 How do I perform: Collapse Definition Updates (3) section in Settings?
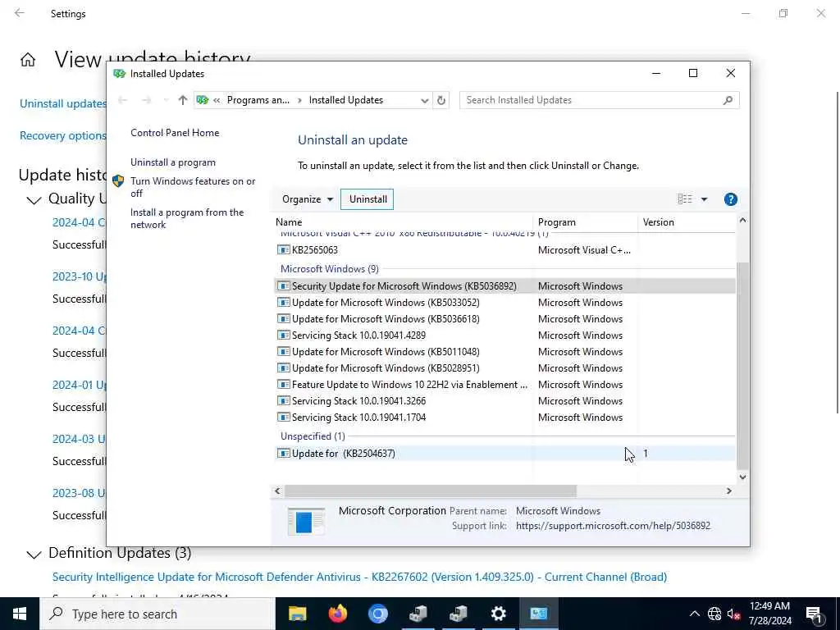click(x=34, y=555)
